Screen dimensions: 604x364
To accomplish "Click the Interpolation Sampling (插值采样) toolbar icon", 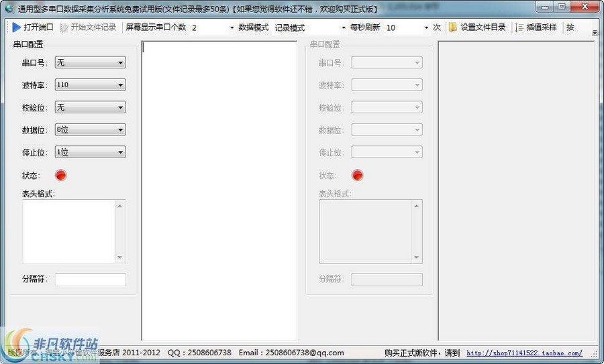I will tap(519, 27).
